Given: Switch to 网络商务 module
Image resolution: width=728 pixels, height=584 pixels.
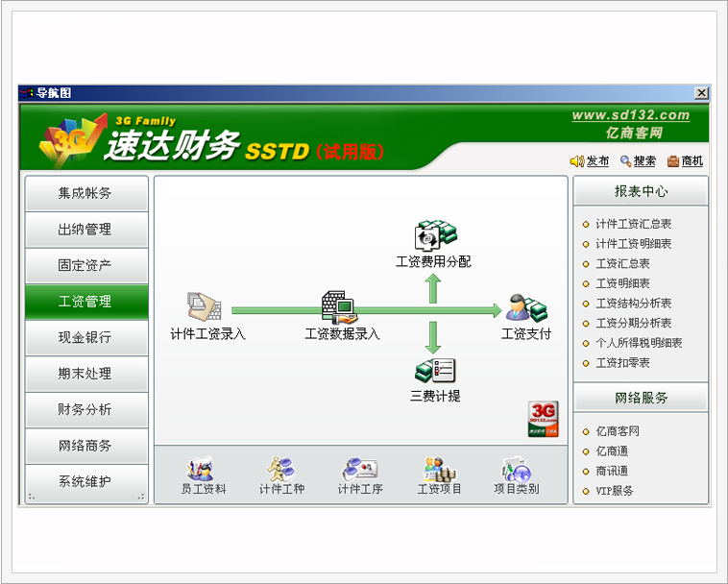Looking at the screenshot, I should tap(86, 446).
